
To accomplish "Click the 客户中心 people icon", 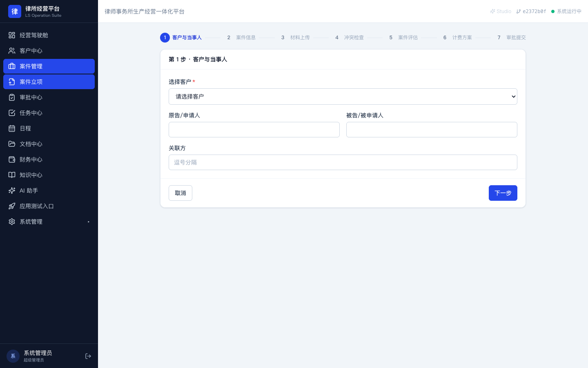I will [12, 51].
